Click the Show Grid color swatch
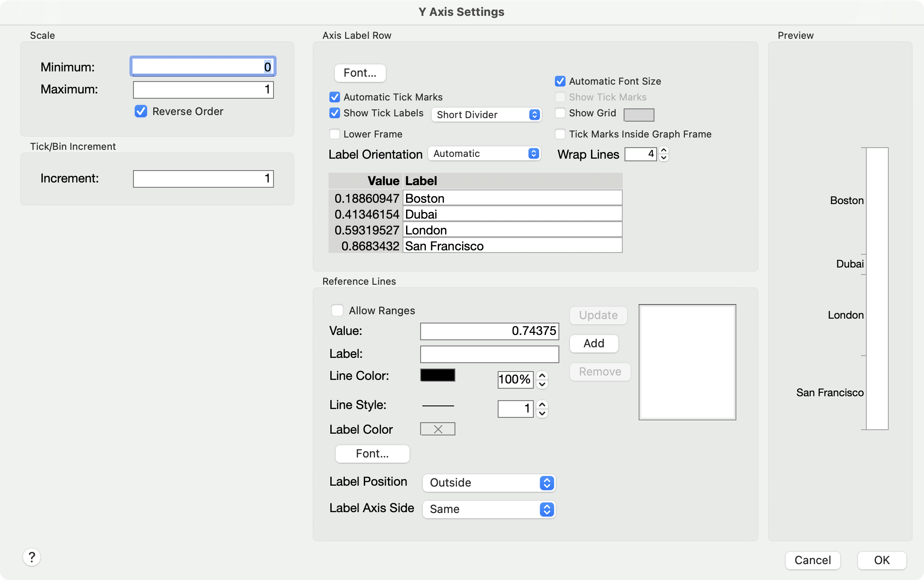 pos(639,115)
